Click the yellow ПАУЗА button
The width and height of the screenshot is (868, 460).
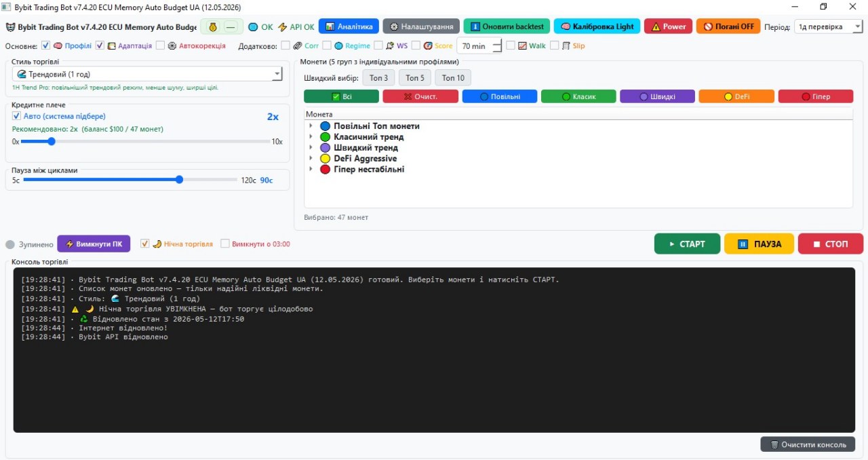coord(759,244)
